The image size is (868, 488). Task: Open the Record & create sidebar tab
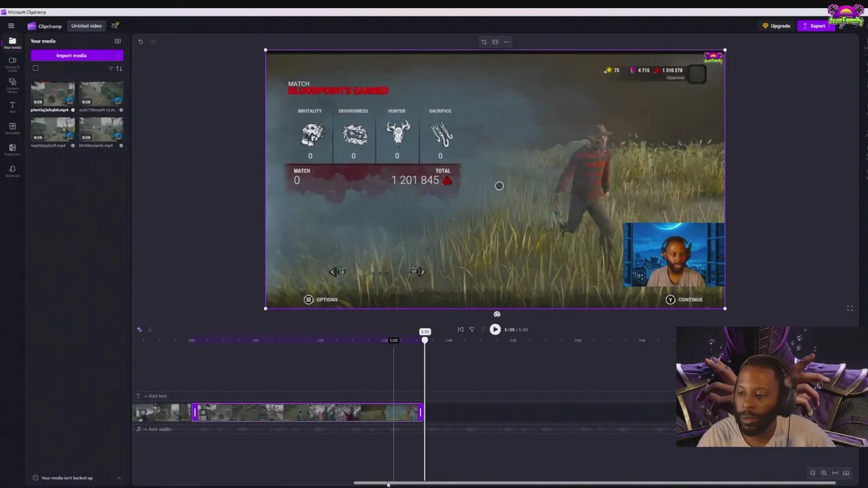[12, 63]
